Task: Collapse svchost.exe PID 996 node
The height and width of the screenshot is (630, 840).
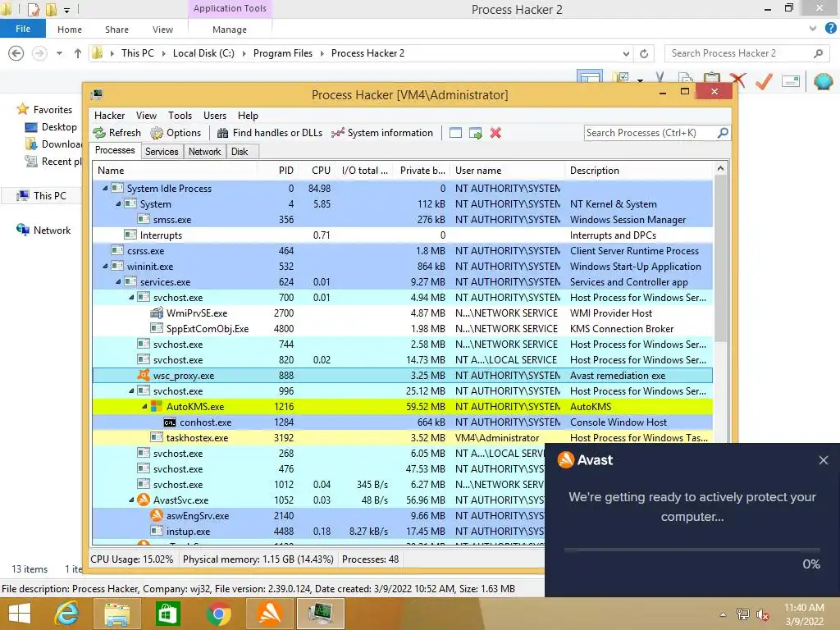Action: 131,390
